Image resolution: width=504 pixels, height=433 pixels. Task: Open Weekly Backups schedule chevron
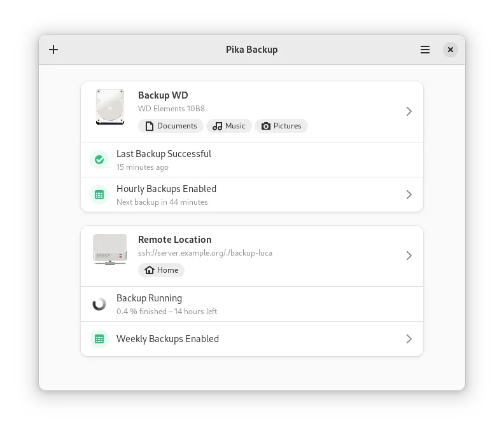409,339
